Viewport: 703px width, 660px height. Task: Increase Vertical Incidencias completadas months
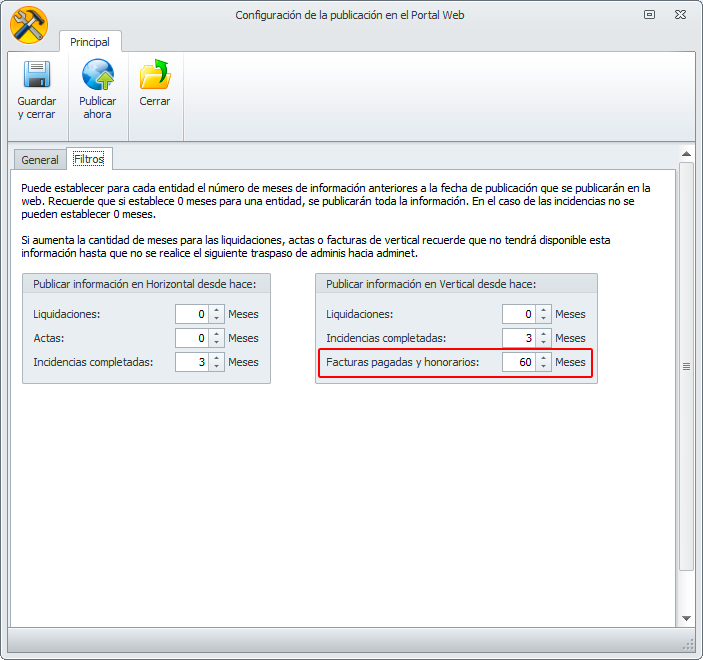(543, 334)
